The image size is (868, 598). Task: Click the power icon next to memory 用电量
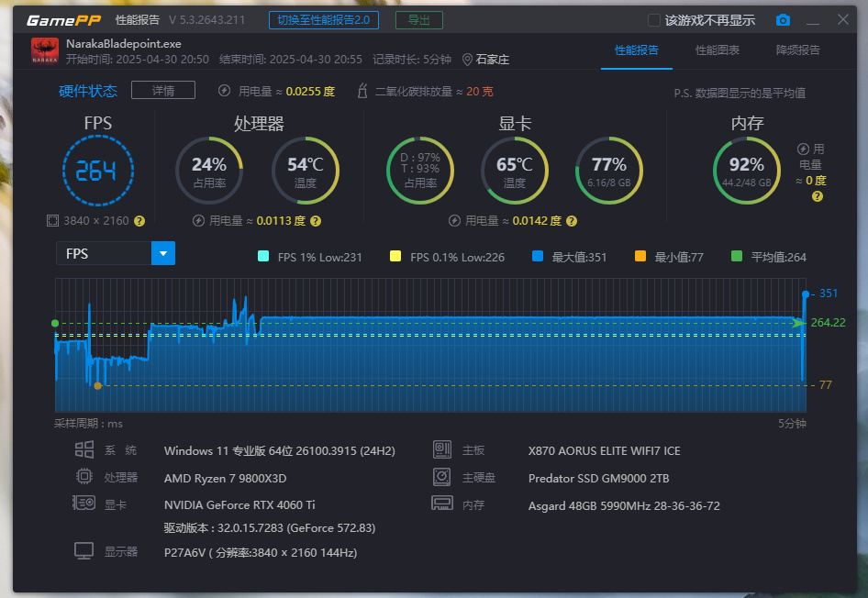pyautogui.click(x=803, y=149)
